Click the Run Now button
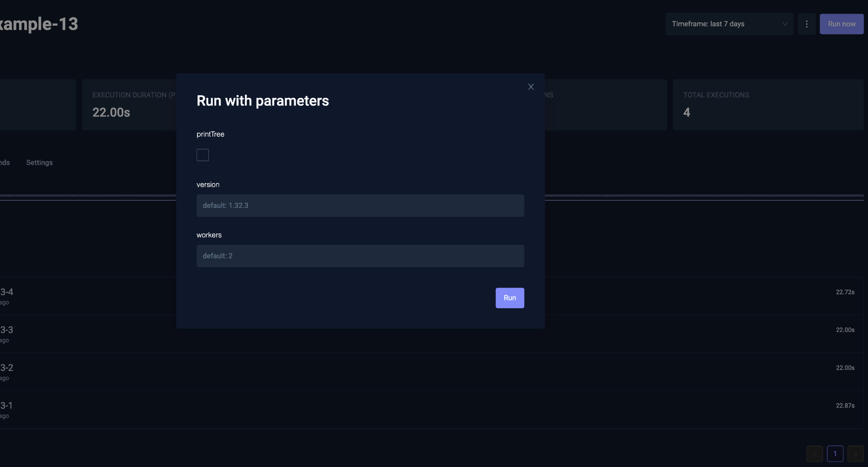 842,24
